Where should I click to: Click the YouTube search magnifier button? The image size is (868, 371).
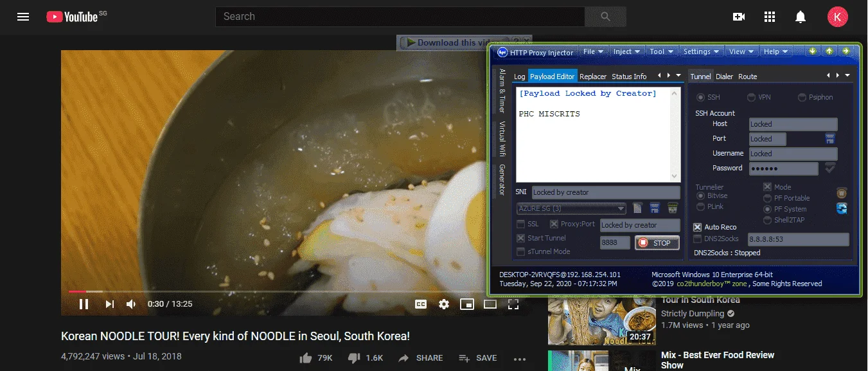(605, 17)
